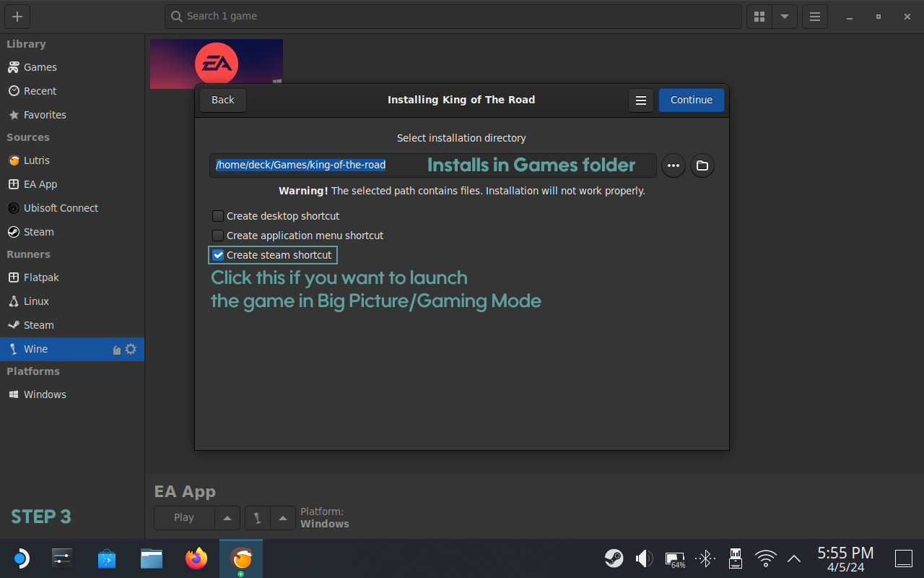This screenshot has width=924, height=578.
Task: Expand the Play button options arrow
Action: point(227,518)
